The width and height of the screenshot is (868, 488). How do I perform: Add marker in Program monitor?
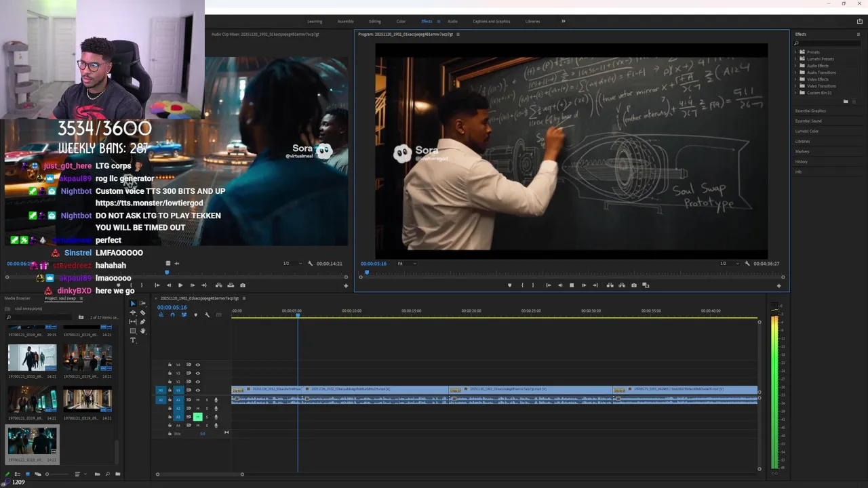point(510,285)
